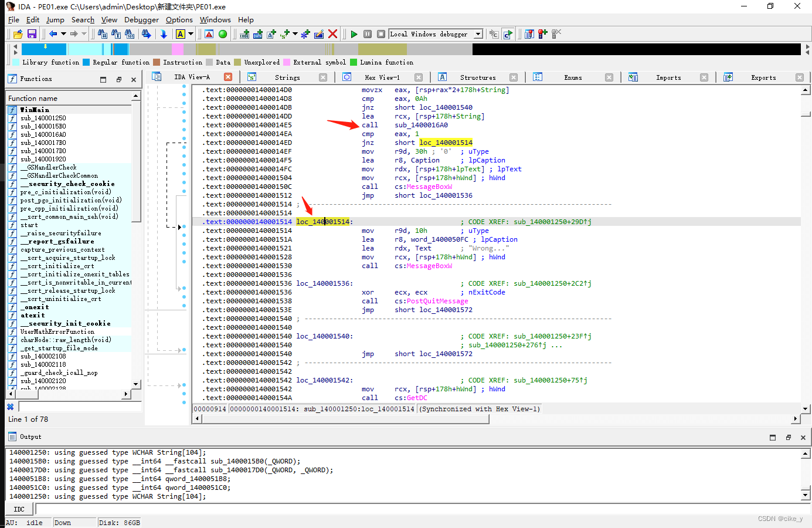
Task: Open the Options menu
Action: click(x=179, y=19)
